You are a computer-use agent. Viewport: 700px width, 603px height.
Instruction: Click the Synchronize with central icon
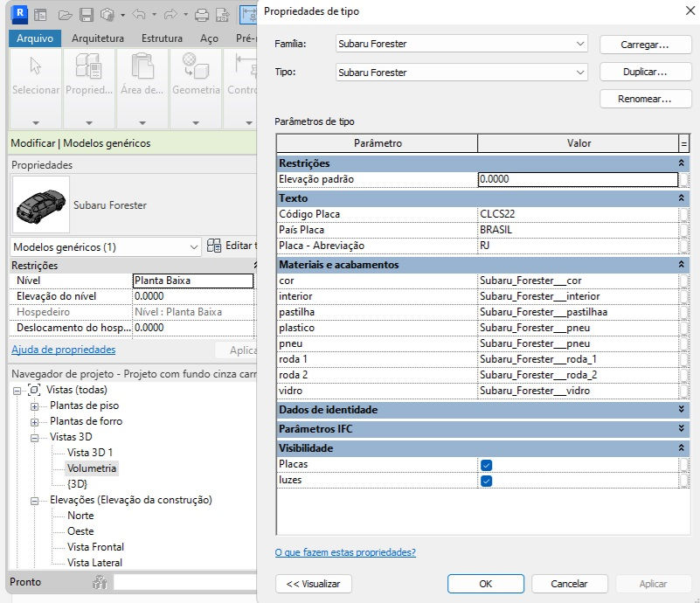[x=107, y=15]
